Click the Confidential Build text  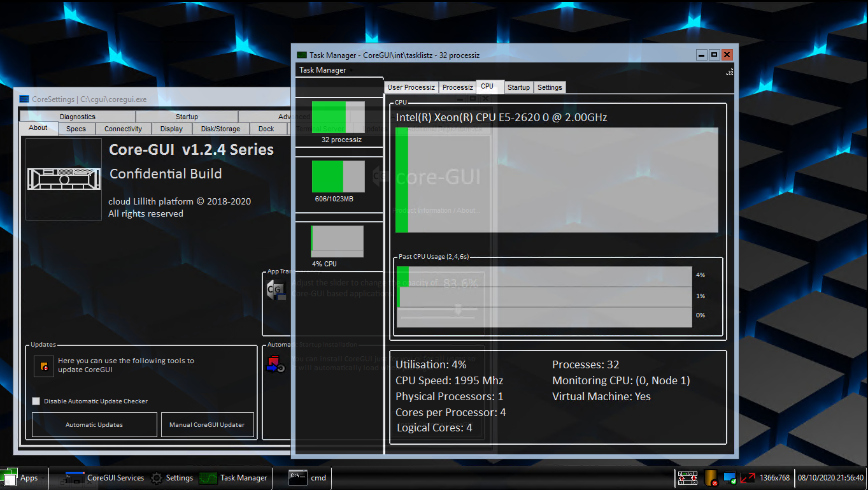tap(166, 174)
